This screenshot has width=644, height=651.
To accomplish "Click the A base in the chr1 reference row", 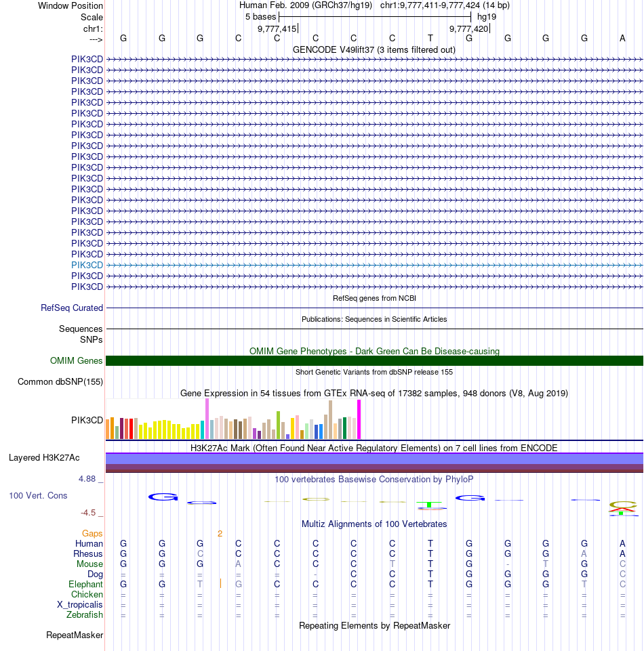I will [x=622, y=38].
